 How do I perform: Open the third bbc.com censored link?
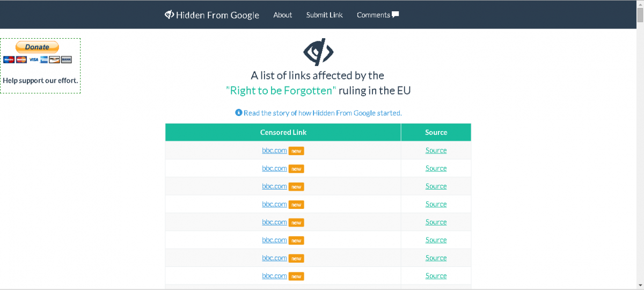tap(274, 186)
